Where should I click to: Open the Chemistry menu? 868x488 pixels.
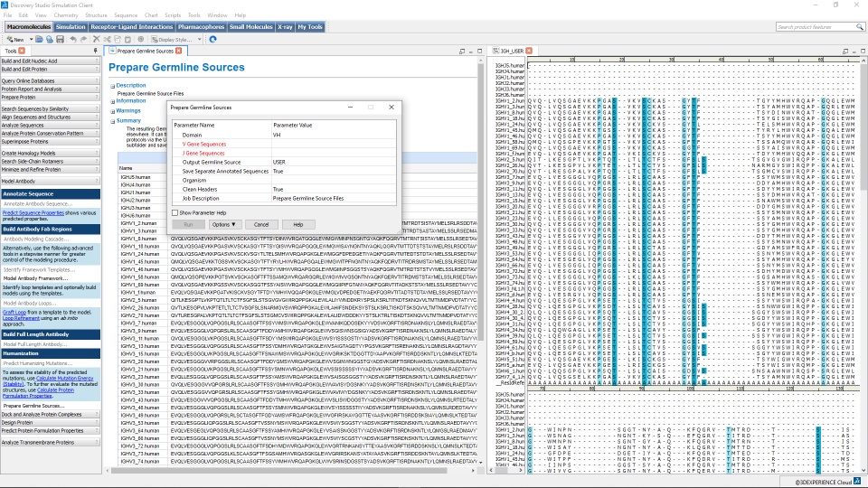coord(66,15)
